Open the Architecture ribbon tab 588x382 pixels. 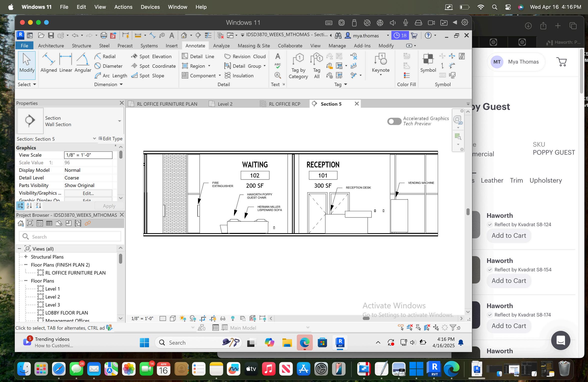tap(51, 46)
